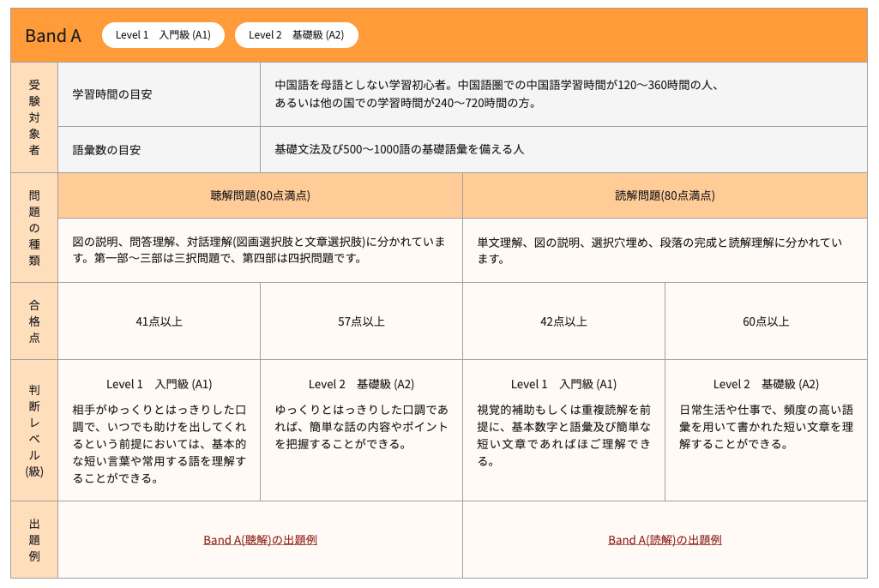Click the 出題例 row header
The width and height of the screenshot is (879, 588).
pyautogui.click(x=34, y=540)
